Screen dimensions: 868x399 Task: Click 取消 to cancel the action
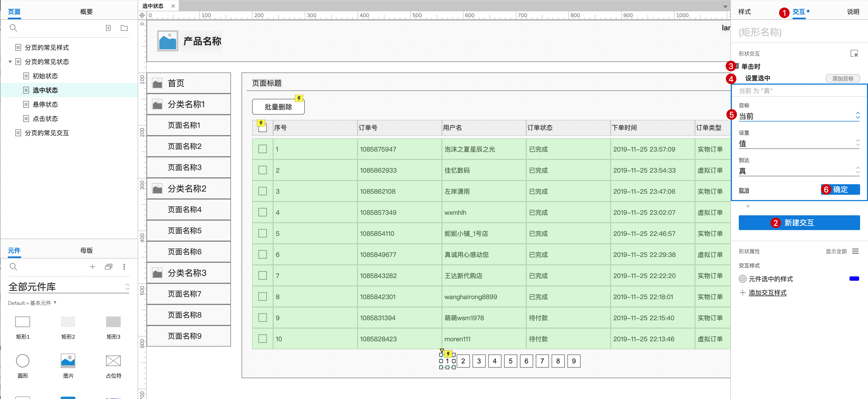pyautogui.click(x=744, y=191)
